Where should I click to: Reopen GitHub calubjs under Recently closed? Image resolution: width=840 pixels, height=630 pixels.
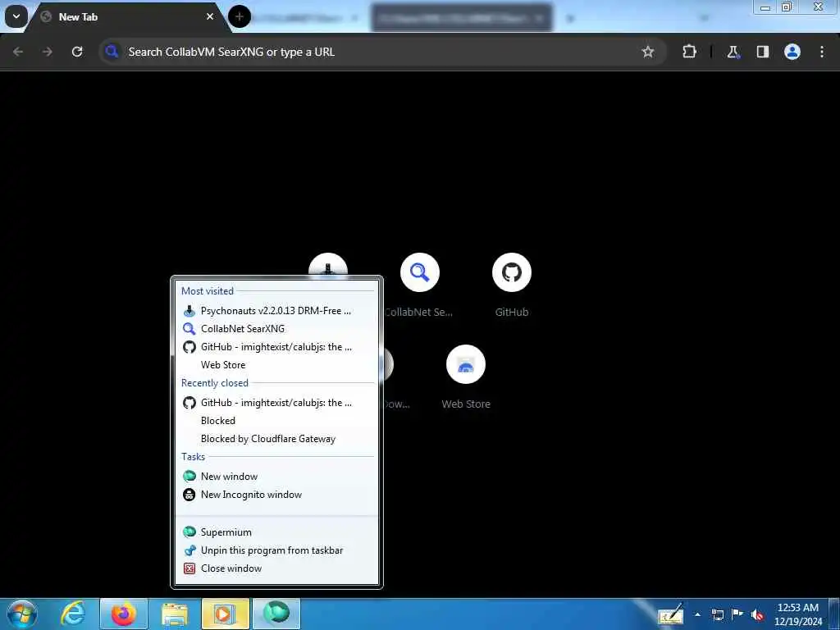[276, 403]
